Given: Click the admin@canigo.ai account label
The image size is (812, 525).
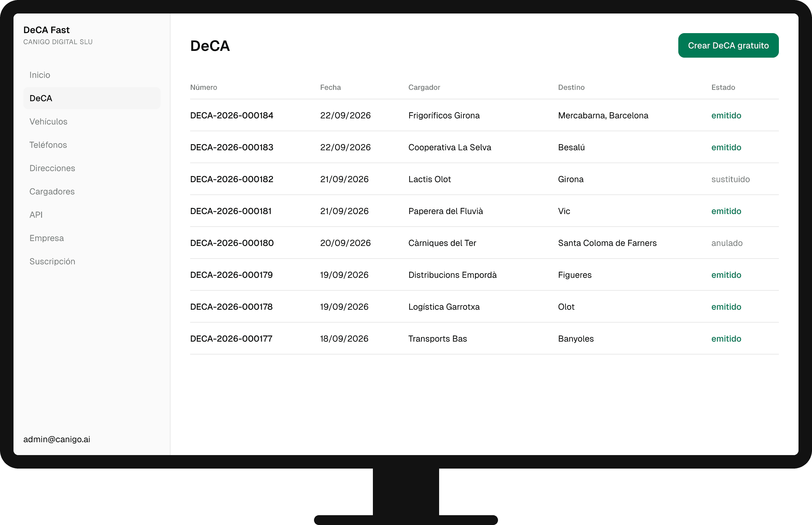Looking at the screenshot, I should click(57, 439).
